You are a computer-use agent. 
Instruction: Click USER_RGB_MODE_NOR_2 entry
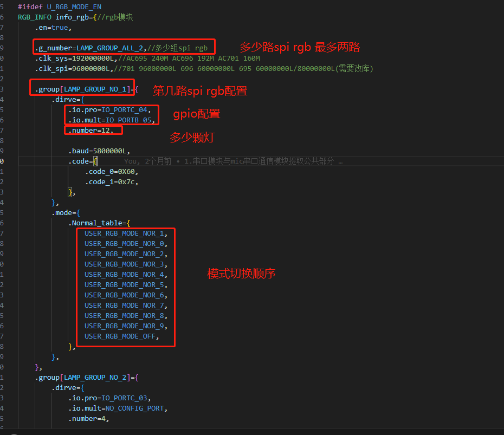click(126, 254)
